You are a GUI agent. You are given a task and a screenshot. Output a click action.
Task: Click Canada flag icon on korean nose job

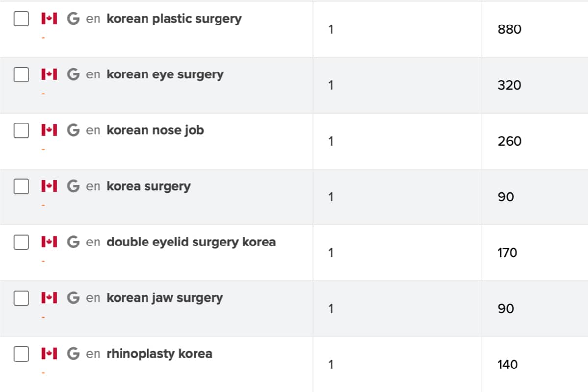(49, 130)
